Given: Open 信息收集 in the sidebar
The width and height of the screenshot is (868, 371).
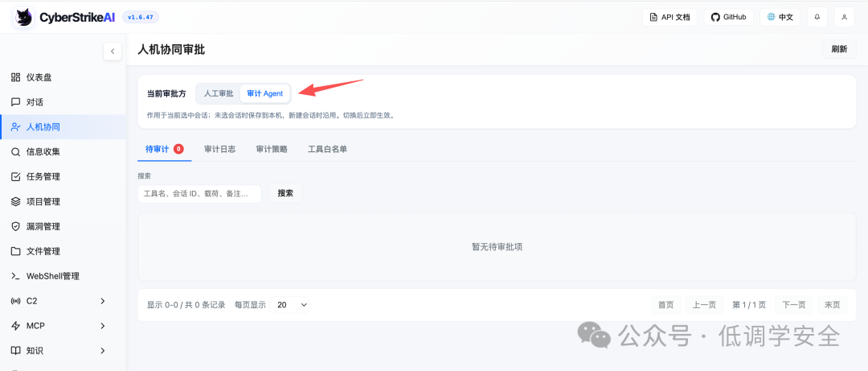Looking at the screenshot, I should 63,152.
